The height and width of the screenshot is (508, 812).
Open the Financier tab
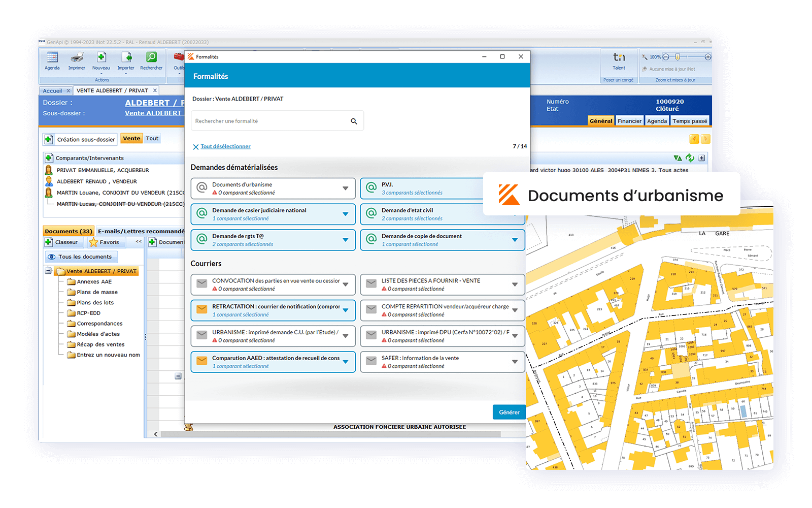tap(629, 121)
